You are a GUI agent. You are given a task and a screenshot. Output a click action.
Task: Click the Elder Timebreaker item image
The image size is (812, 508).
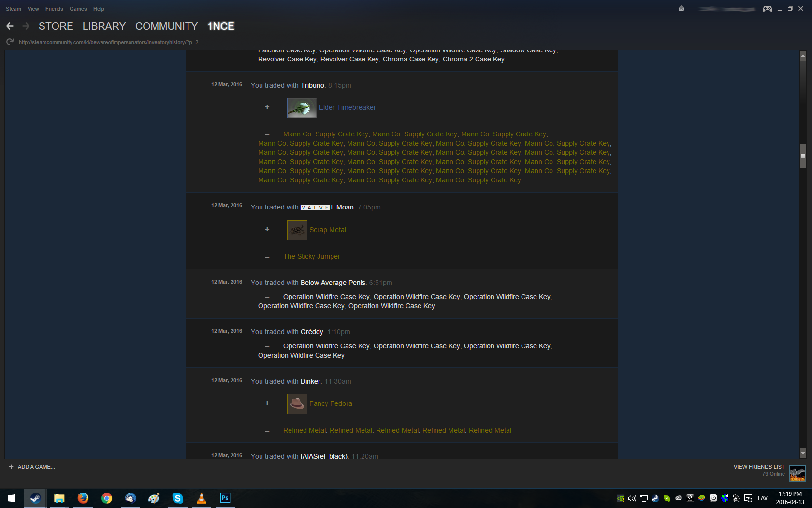click(x=302, y=108)
